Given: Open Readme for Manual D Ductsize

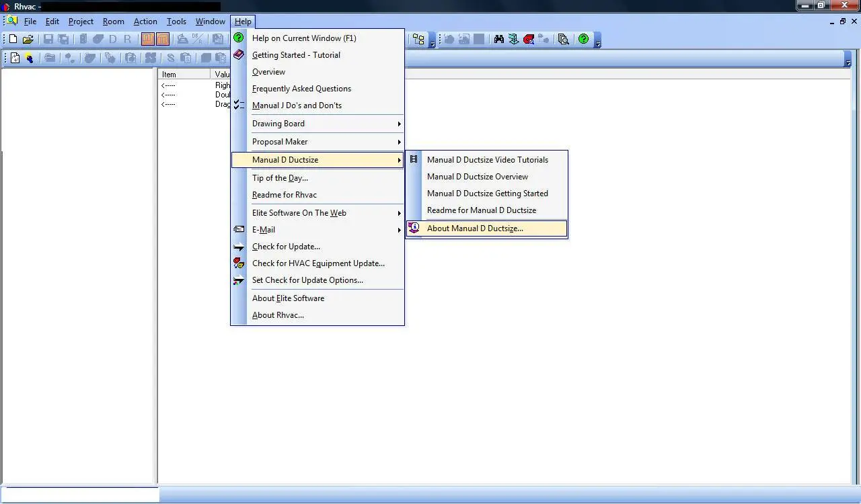Looking at the screenshot, I should 482,210.
